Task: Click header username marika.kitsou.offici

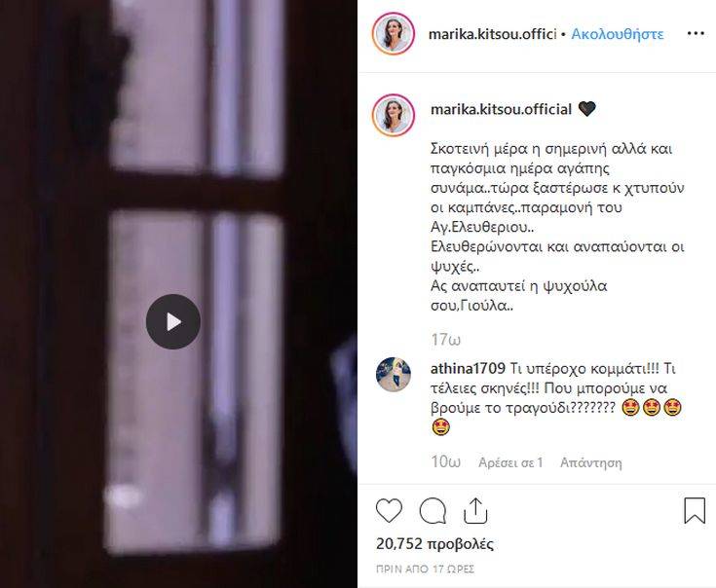Action: [x=492, y=34]
